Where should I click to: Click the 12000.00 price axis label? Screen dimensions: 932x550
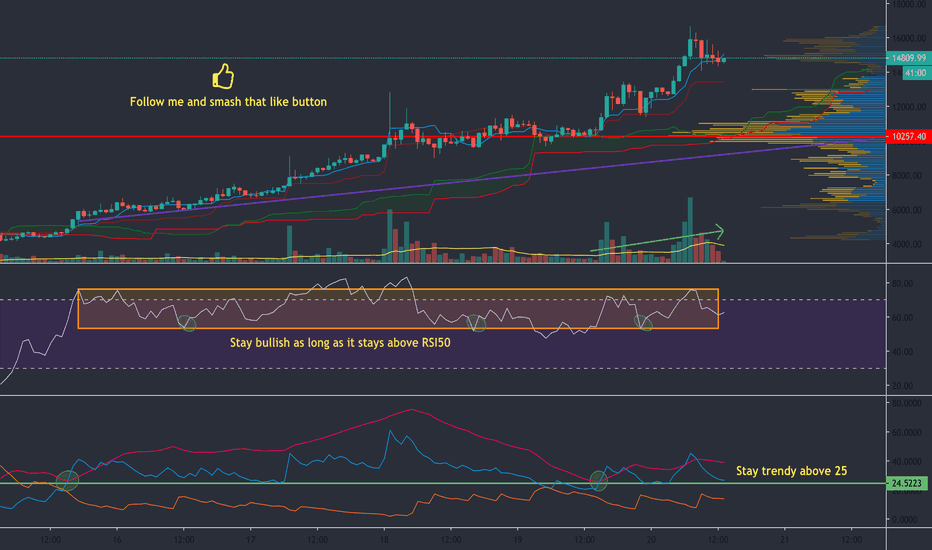pos(908,107)
